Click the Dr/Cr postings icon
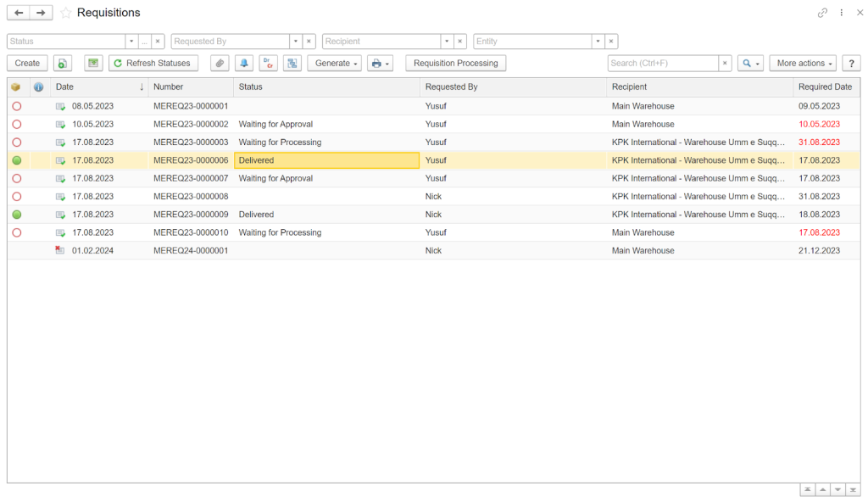 pyautogui.click(x=268, y=63)
